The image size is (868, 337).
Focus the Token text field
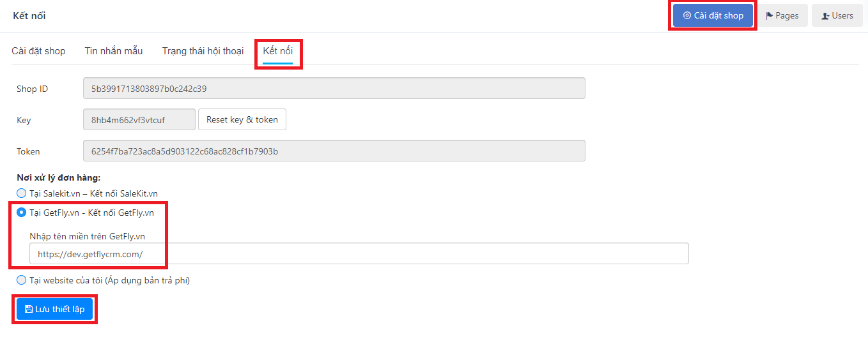coord(334,151)
